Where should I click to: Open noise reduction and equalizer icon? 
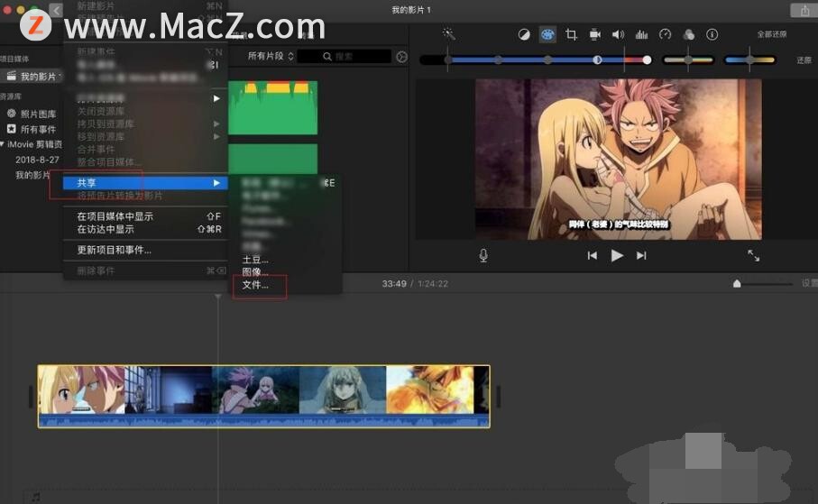pyautogui.click(x=641, y=34)
